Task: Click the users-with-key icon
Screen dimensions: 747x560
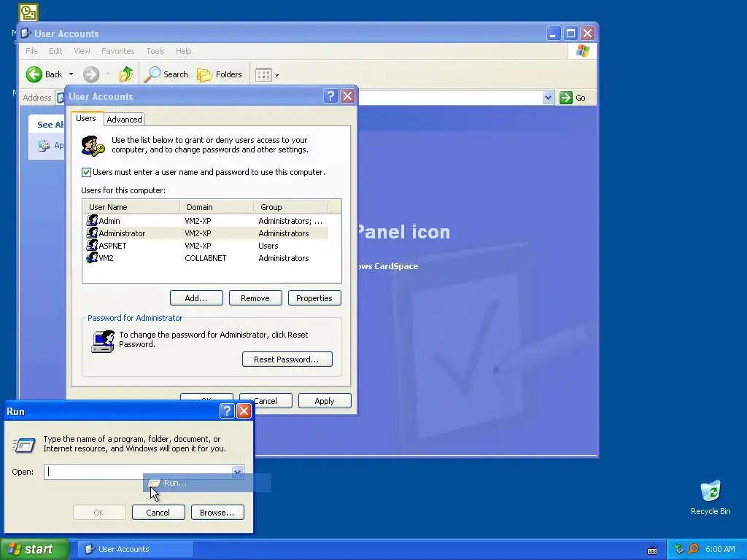Action: tap(93, 146)
